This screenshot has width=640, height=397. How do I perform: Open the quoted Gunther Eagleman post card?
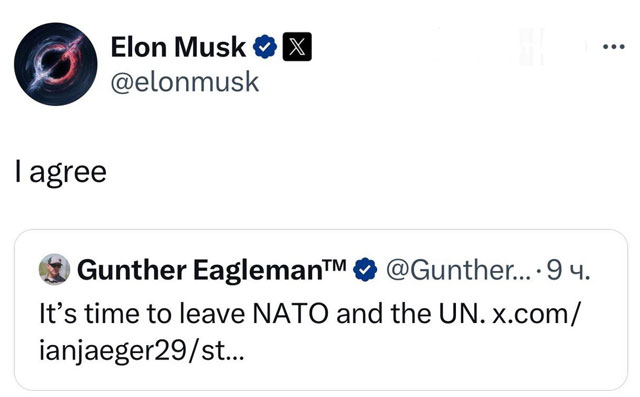pyautogui.click(x=321, y=310)
